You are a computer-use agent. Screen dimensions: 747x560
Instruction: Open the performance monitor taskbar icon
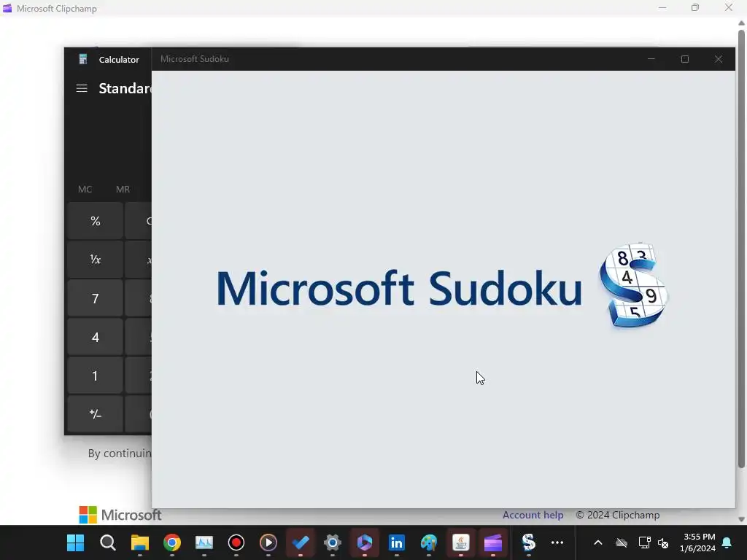point(204,542)
